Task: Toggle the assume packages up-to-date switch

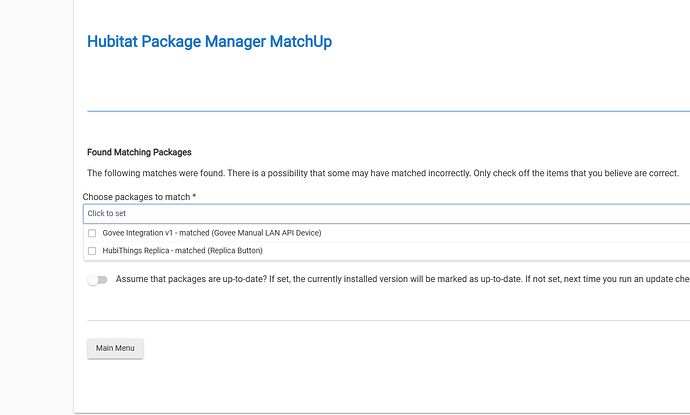Action: pos(97,280)
